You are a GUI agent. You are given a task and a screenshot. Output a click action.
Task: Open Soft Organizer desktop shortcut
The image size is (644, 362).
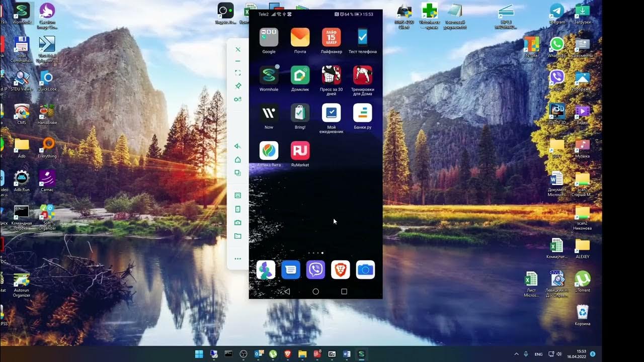[47, 217]
